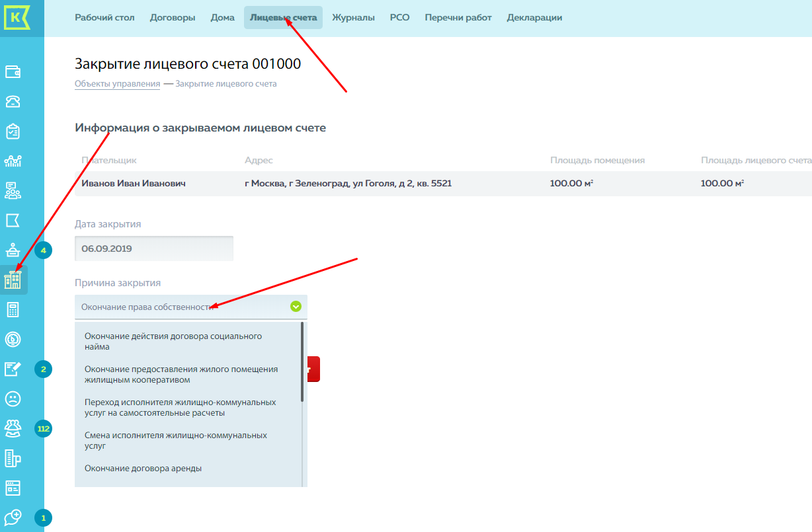Open the reception bell sidebar icon
The height and width of the screenshot is (532, 812).
coord(13,250)
